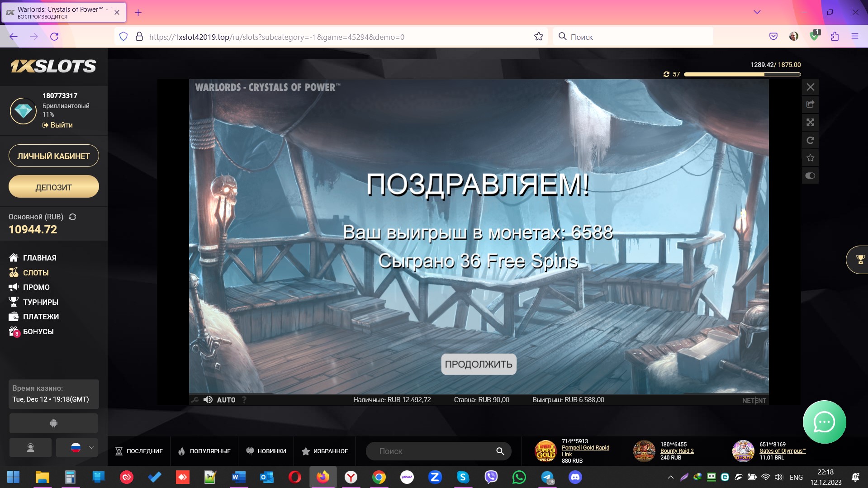This screenshot has width=868, height=488.
Task: Open the Firefox hamburger menu
Action: point(854,37)
